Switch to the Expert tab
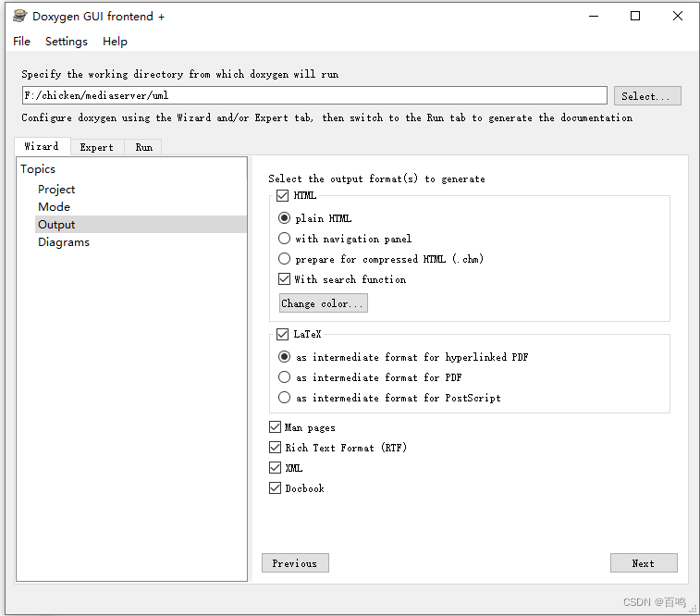Viewport: 700px width, 616px height. pyautogui.click(x=97, y=147)
